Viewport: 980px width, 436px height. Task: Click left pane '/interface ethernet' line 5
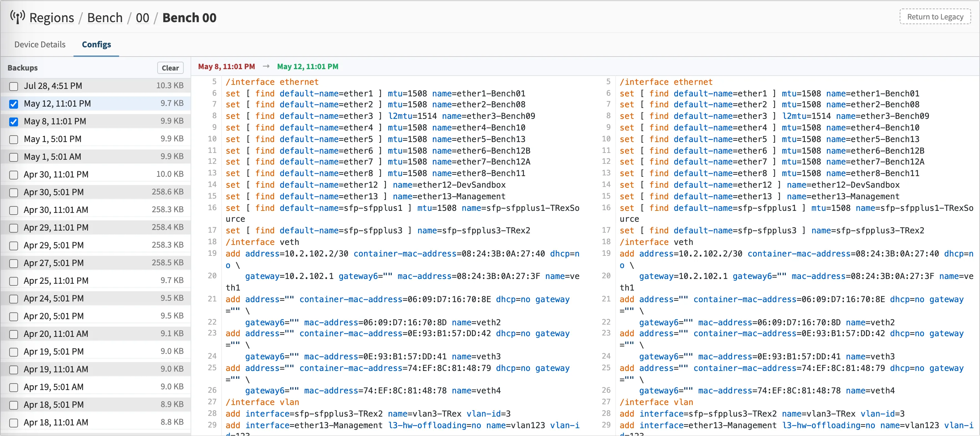pos(272,82)
